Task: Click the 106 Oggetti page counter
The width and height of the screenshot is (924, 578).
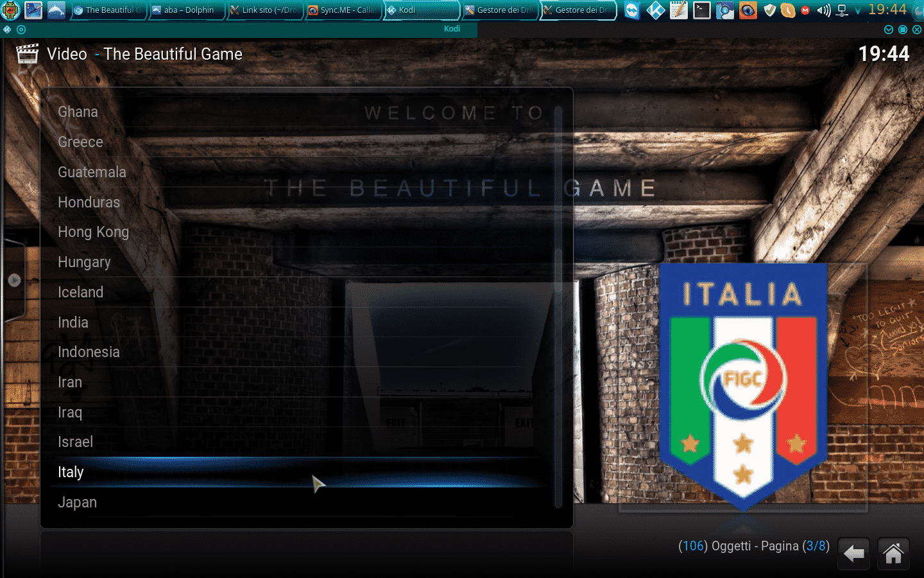Action: coord(754,546)
